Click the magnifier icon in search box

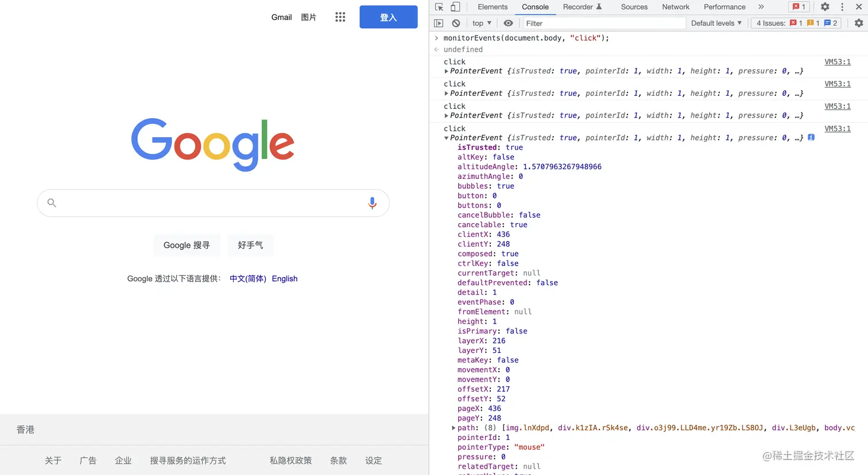[52, 203]
